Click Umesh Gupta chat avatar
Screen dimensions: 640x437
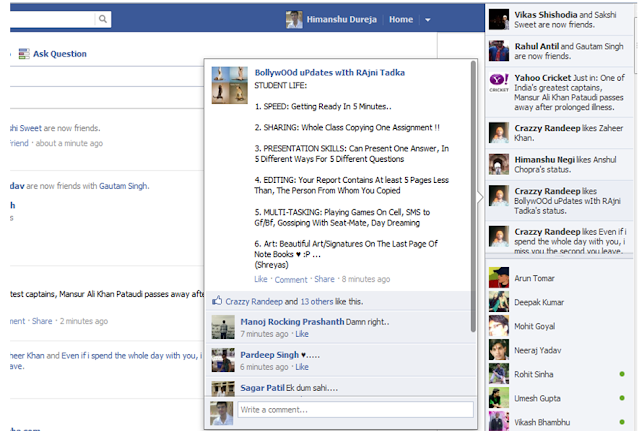(499, 398)
